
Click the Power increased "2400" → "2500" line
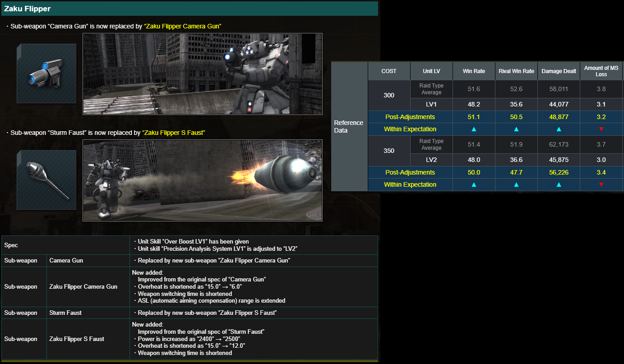tap(187, 339)
